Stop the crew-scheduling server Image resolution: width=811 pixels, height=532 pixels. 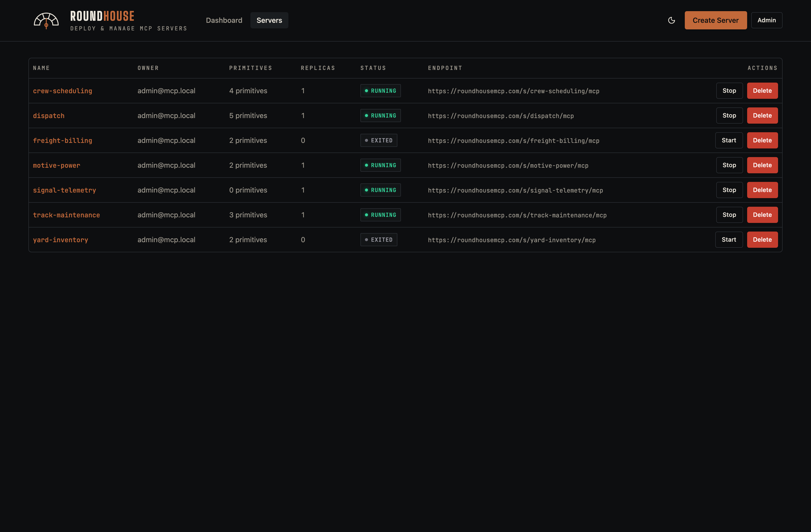click(x=729, y=91)
